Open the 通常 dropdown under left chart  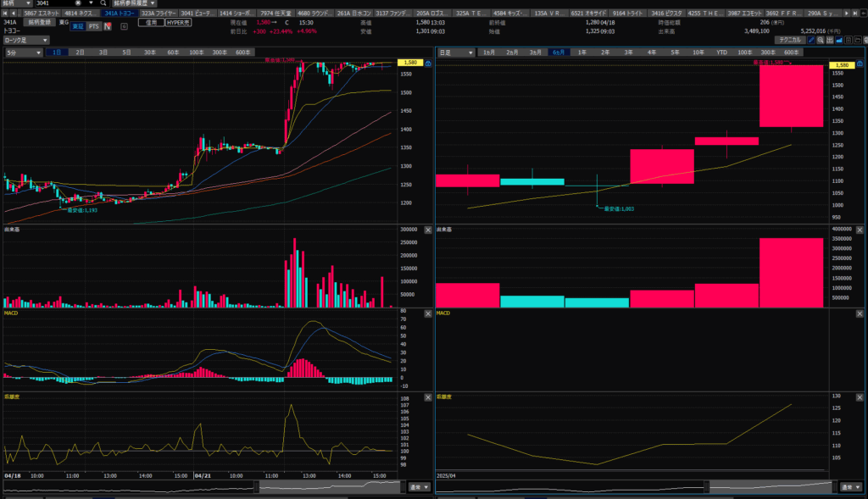[419, 487]
